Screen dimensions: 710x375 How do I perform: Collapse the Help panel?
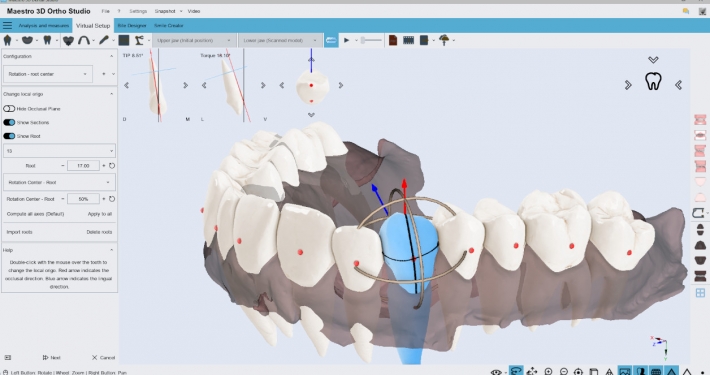111,250
